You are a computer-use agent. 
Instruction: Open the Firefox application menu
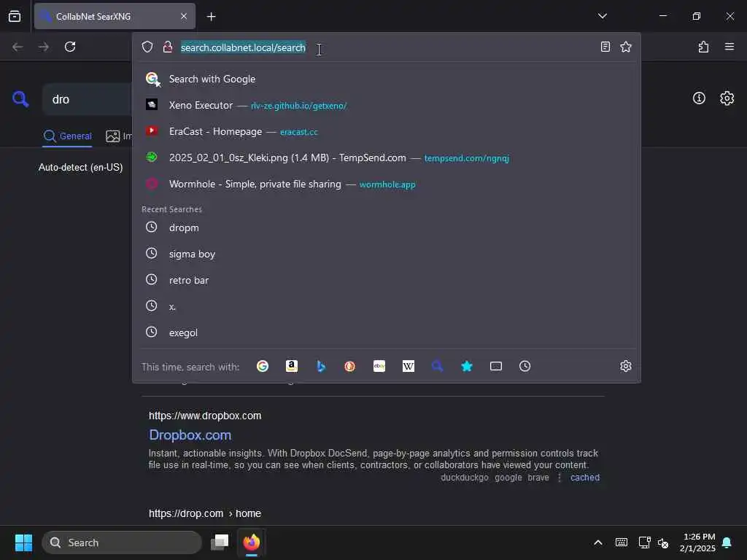pos(729,47)
